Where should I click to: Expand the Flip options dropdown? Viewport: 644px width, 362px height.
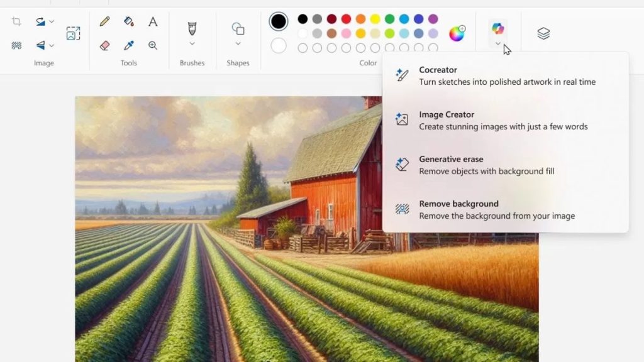[x=50, y=45]
